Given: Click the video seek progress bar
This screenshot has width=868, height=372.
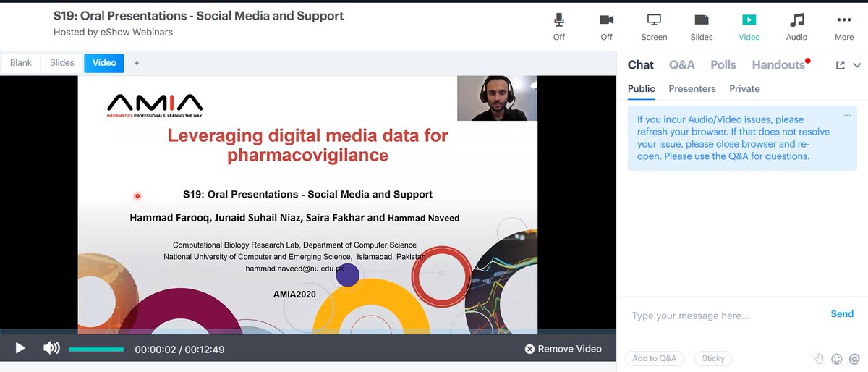Looking at the screenshot, I should coord(308,332).
